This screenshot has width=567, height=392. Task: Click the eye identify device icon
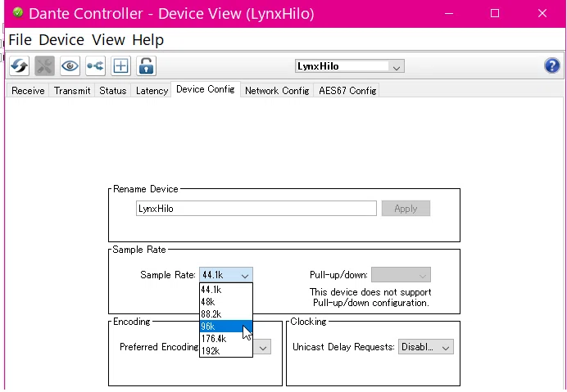pyautogui.click(x=70, y=66)
